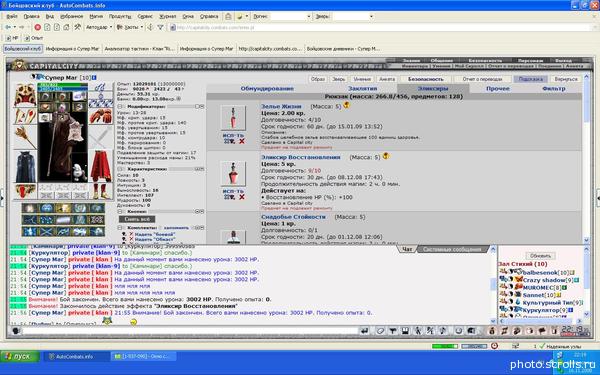Screen dimensions: 600x375
Task: Click the eraser icon in chat toolbar
Action: pyautogui.click(x=380, y=331)
